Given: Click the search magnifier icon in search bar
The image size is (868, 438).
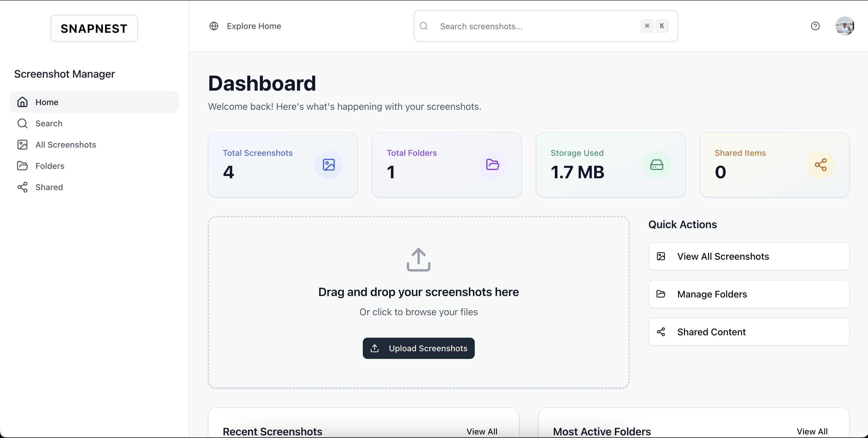Looking at the screenshot, I should [424, 26].
